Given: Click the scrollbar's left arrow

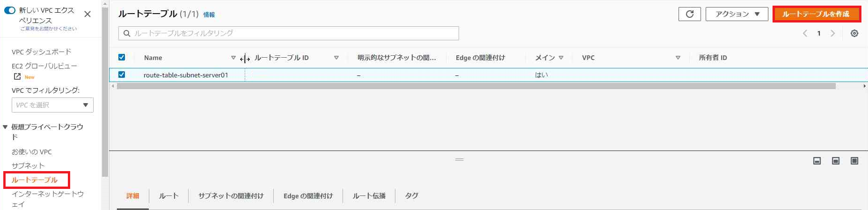Looking at the screenshot, I should point(113,86).
